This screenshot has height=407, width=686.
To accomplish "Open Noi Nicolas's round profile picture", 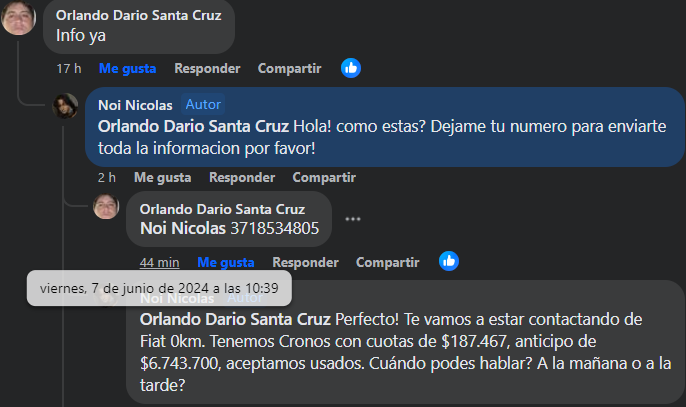I will point(66,106).
